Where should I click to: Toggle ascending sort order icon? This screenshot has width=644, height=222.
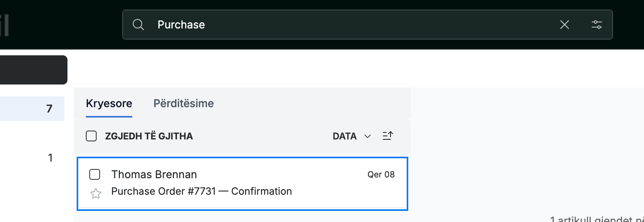pos(388,136)
